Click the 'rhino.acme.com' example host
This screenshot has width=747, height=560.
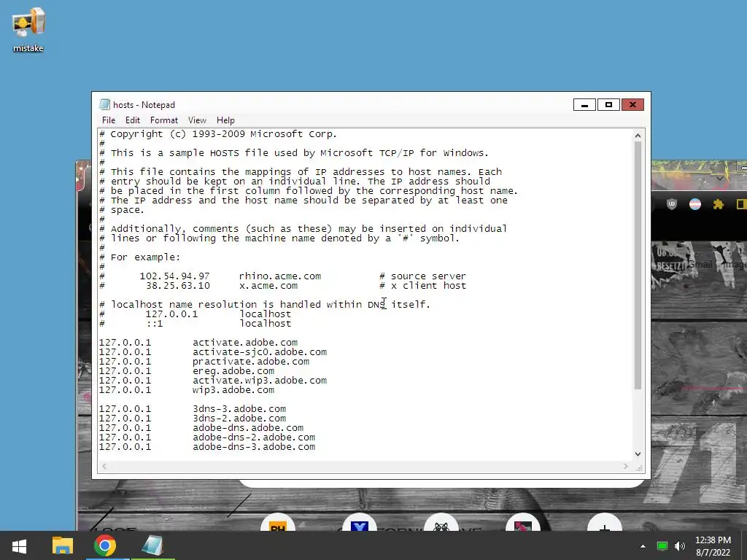coord(280,276)
